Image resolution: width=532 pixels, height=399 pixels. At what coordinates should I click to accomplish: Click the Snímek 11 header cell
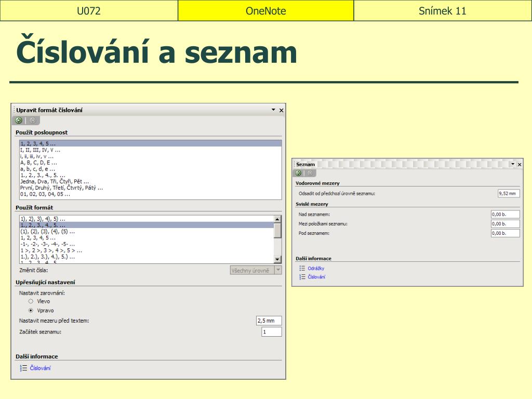[443, 11]
